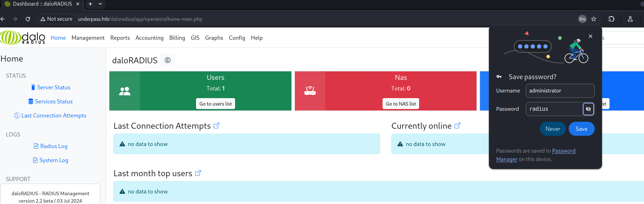The height and width of the screenshot is (204, 644).
Task: Open the Help menu
Action: coord(257,38)
